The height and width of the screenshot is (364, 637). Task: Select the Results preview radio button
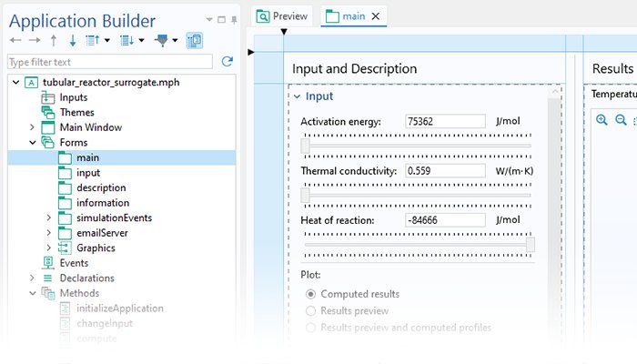[x=311, y=311]
